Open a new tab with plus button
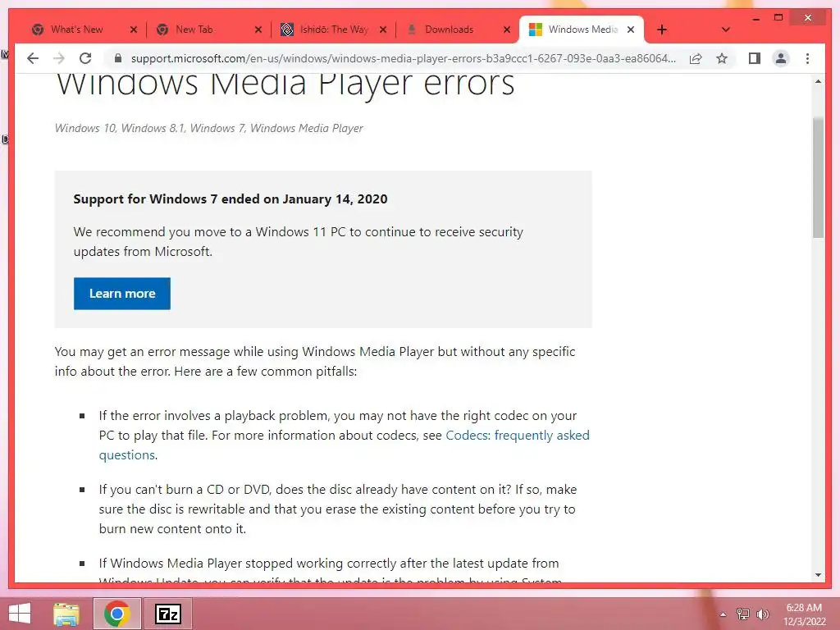This screenshot has width=840, height=630. point(662,30)
